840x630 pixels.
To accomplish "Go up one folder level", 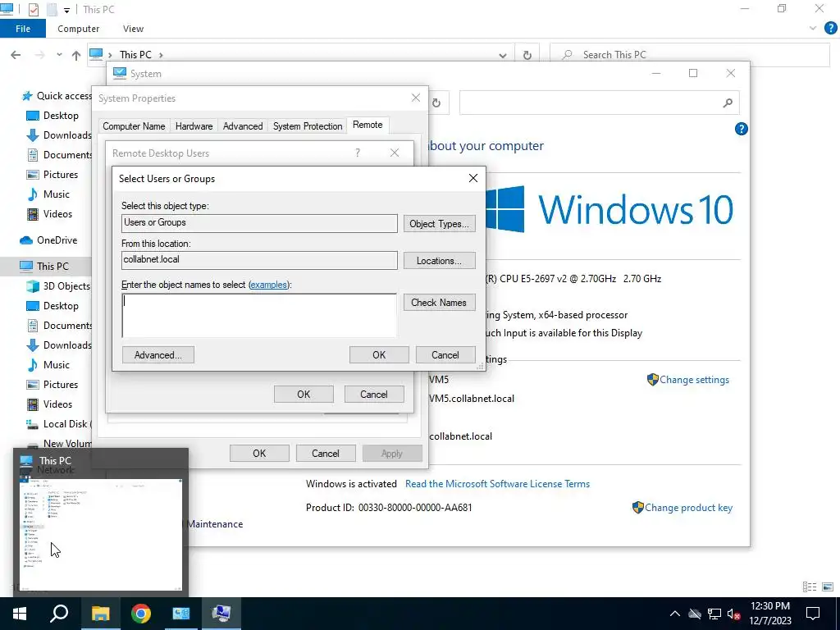I will tap(76, 55).
